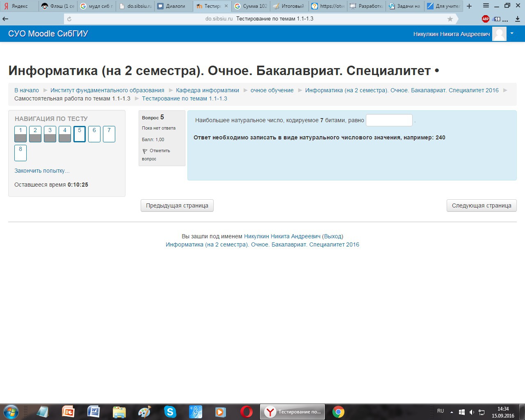Go to question 7 in navigation
The image size is (525, 420).
click(109, 134)
